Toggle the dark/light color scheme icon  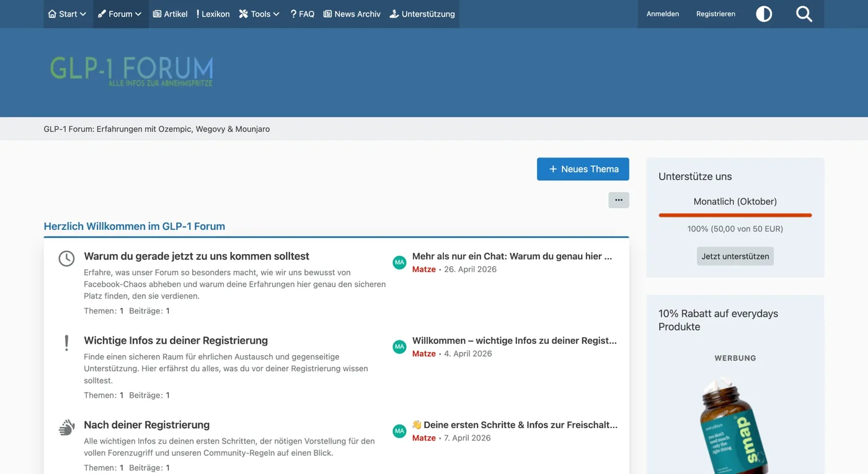click(x=764, y=14)
